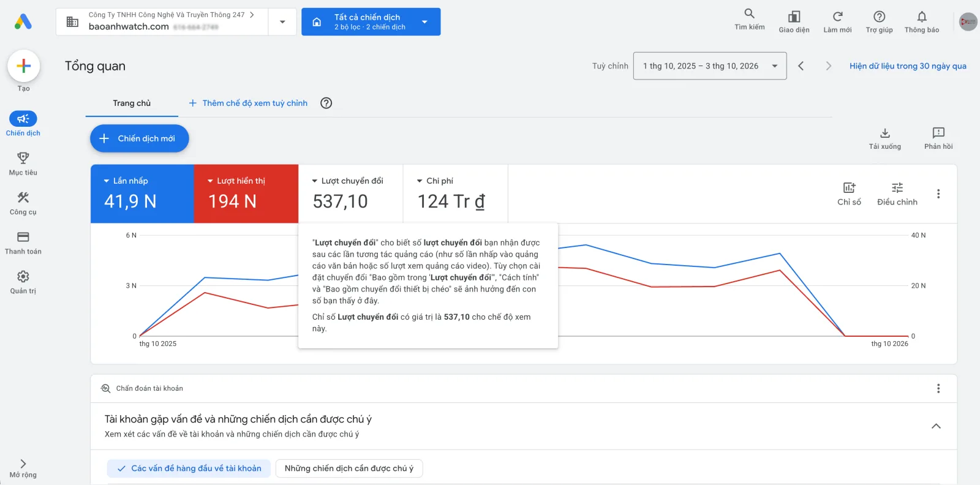
Task: Go to next date period
Action: pyautogui.click(x=828, y=66)
